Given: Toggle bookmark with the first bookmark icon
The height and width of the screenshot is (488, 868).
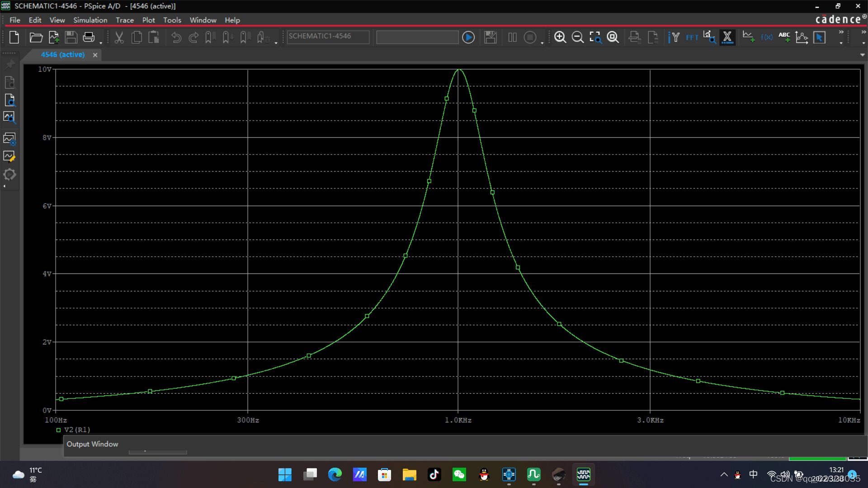Looking at the screenshot, I should tap(210, 37).
